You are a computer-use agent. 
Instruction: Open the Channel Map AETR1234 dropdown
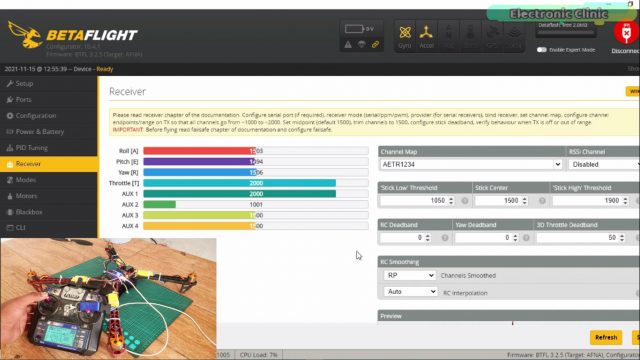(x=471, y=164)
